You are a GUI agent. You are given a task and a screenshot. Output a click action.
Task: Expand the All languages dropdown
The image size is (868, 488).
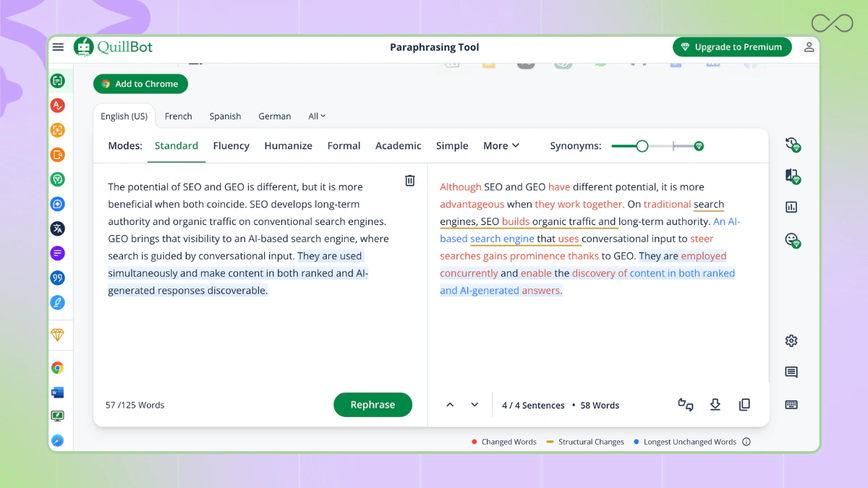pos(317,116)
